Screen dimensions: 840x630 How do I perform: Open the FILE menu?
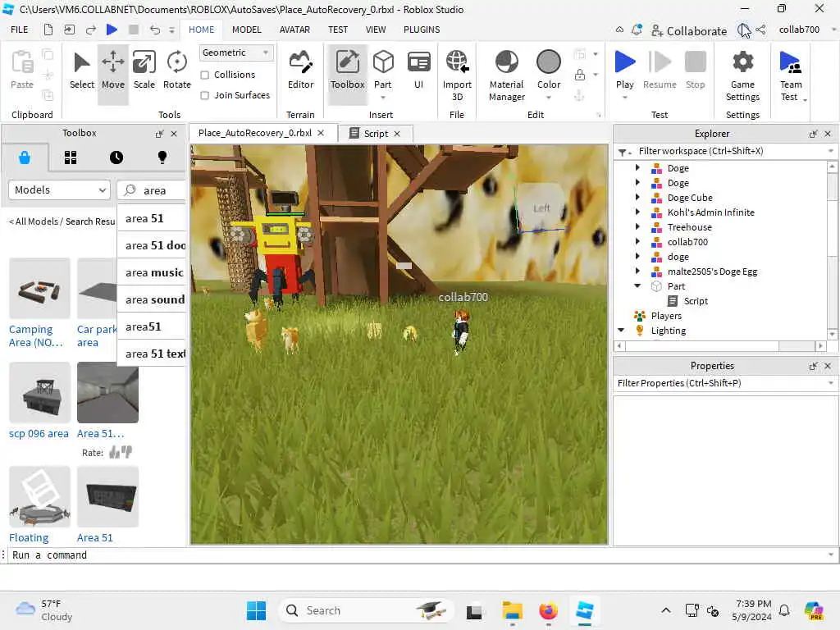point(20,30)
